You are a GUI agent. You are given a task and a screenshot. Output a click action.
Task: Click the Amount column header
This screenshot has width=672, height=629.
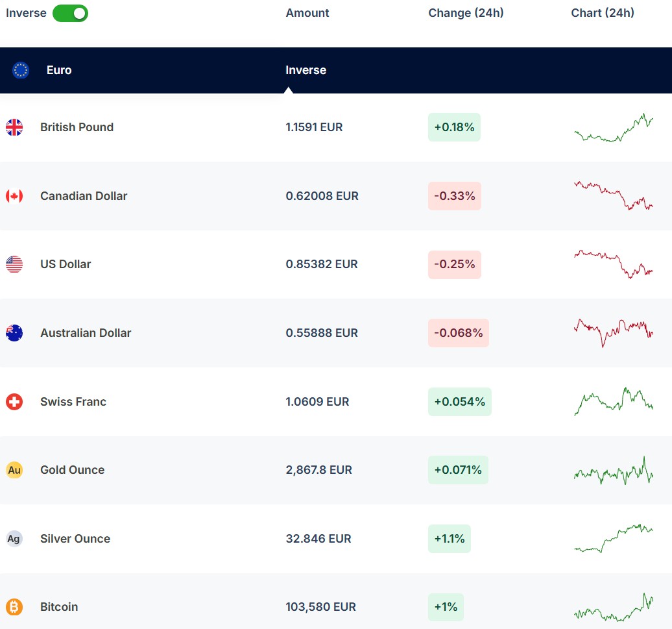tap(307, 13)
